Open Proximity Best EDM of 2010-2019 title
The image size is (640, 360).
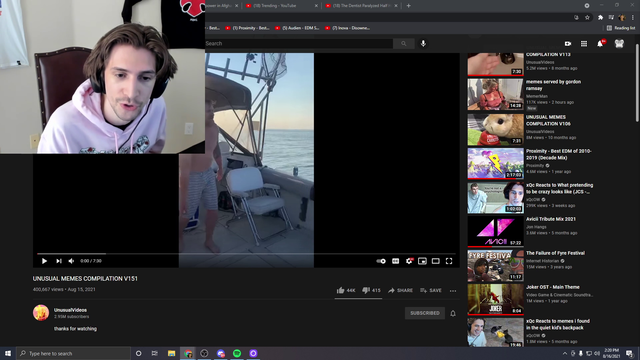pyautogui.click(x=558, y=154)
